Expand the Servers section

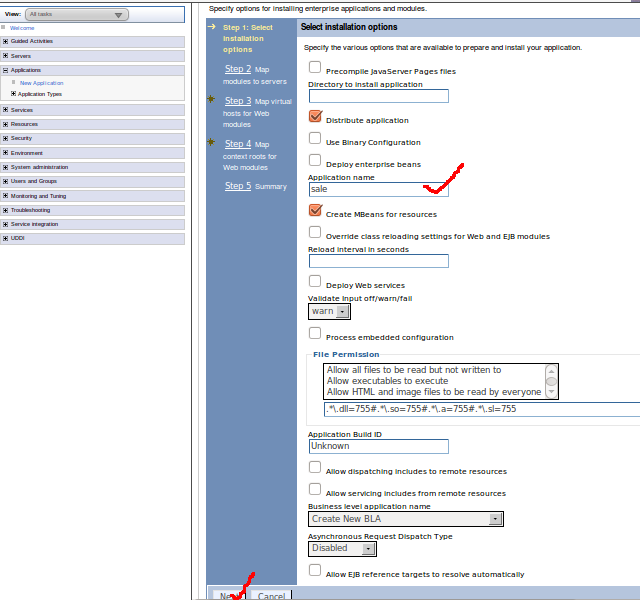[x=5, y=56]
